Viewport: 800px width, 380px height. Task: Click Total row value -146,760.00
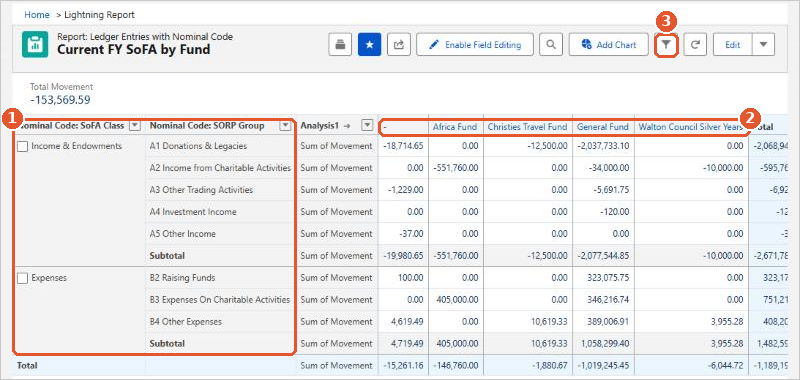tap(456, 365)
